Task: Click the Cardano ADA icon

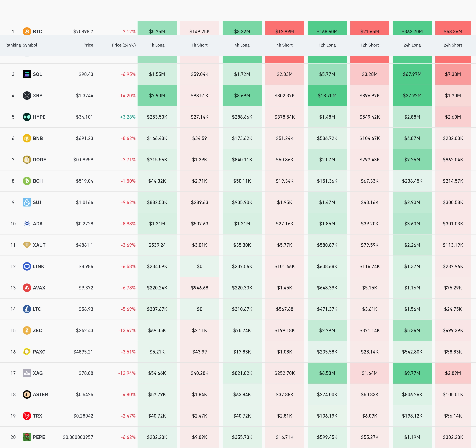Action: pos(27,224)
